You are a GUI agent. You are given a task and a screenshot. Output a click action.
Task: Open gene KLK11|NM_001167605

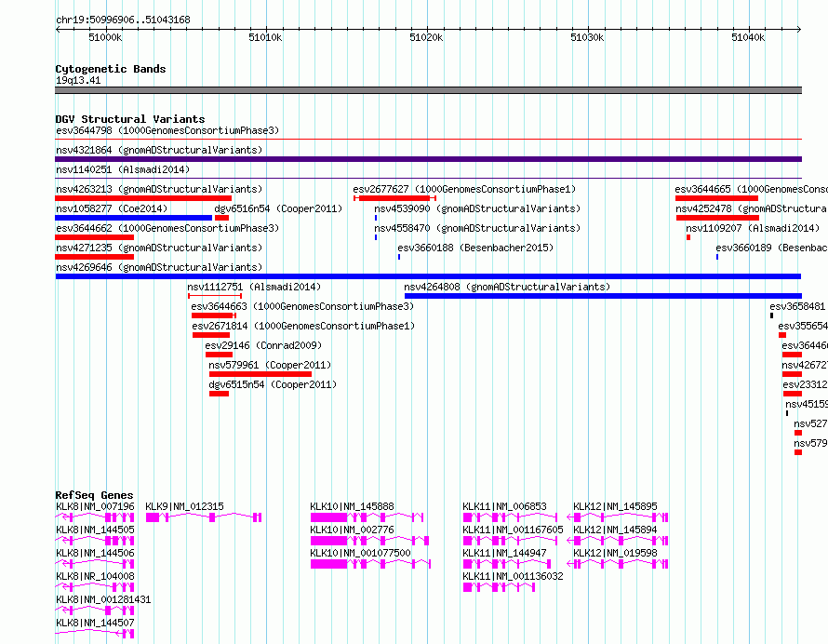513,530
